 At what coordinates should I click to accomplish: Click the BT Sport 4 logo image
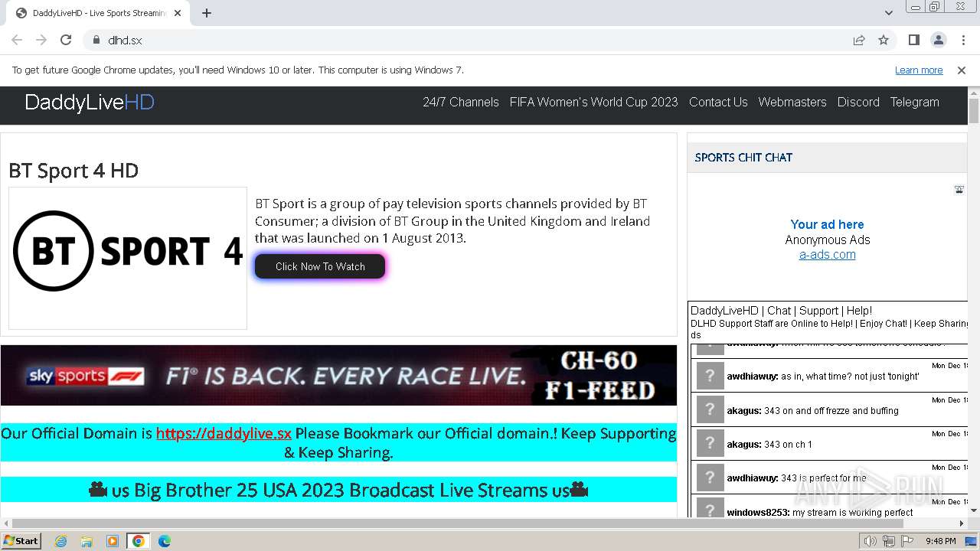point(128,258)
